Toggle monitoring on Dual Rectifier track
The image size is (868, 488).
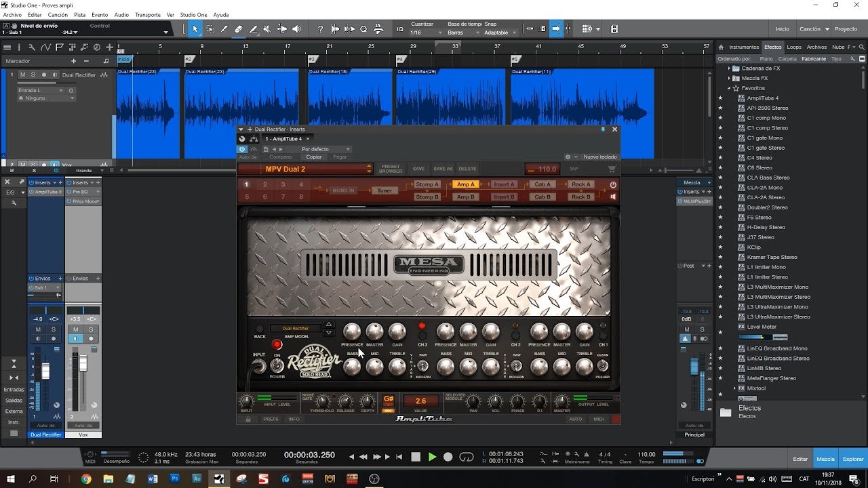click(55, 75)
